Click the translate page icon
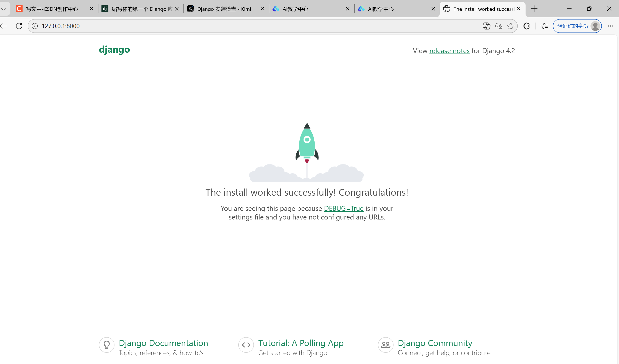 [x=498, y=26]
